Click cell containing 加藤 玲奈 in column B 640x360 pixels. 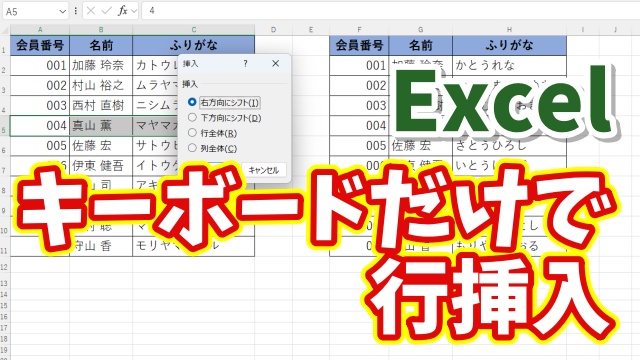(x=101, y=65)
